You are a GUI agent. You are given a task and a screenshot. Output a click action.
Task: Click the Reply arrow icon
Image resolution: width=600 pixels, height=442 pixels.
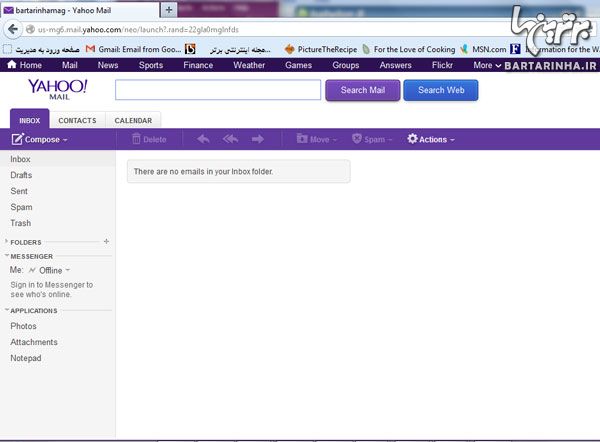pyautogui.click(x=203, y=139)
